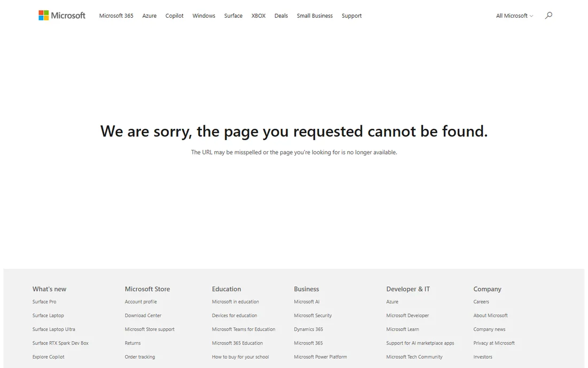Click the Business footer heading
588x368 pixels.
click(306, 289)
